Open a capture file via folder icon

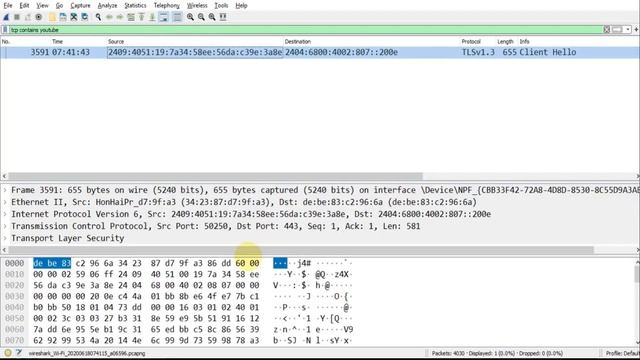(52, 17)
